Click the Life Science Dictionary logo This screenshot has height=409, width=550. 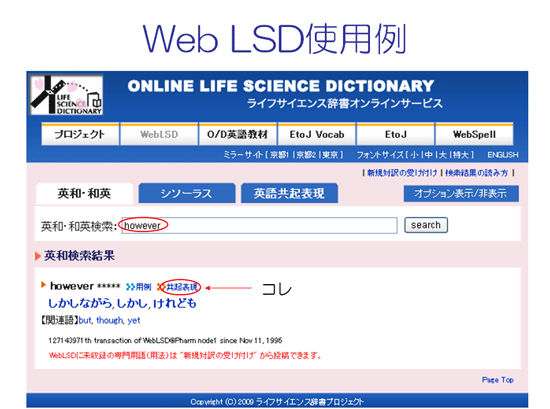67,95
